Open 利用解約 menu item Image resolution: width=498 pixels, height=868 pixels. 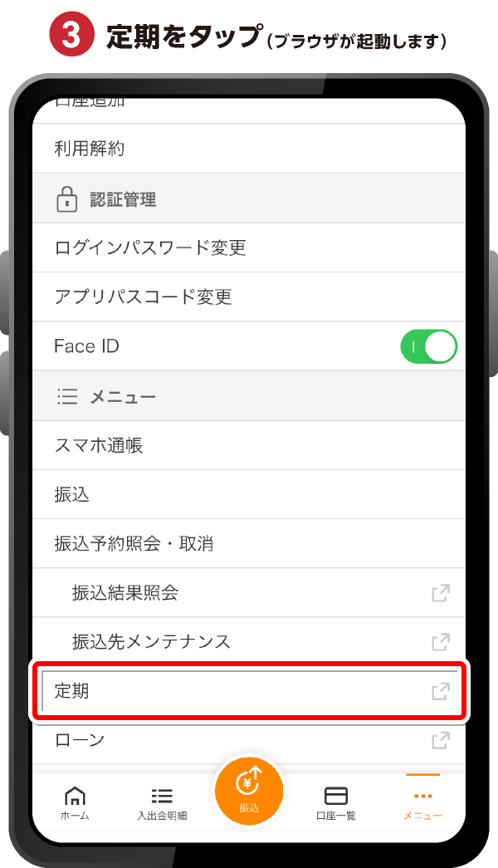point(249,149)
